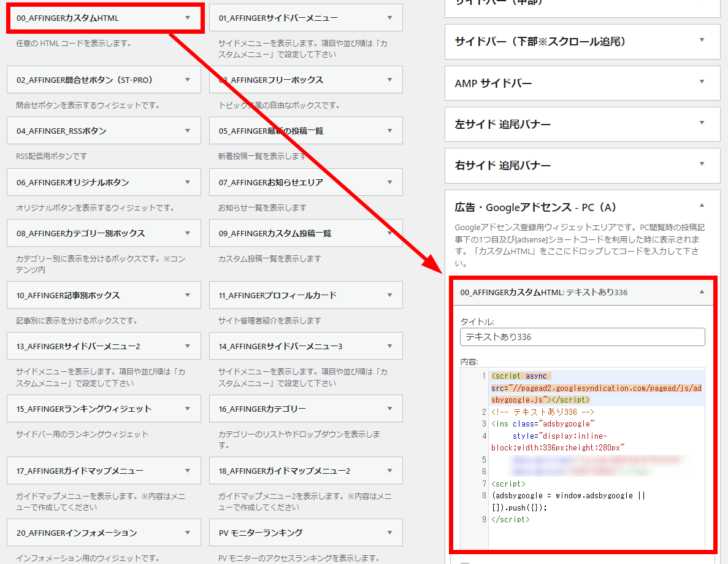
Task: Open the 15_AFFINGERランキングウィジェット widget arrow
Action: 188,408
